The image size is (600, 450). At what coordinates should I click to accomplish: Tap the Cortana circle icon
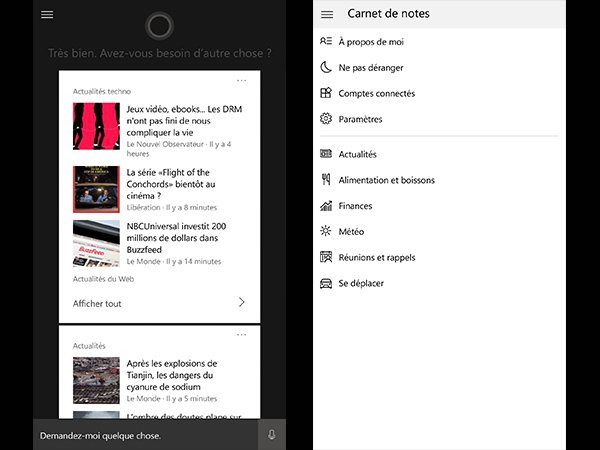(159, 26)
